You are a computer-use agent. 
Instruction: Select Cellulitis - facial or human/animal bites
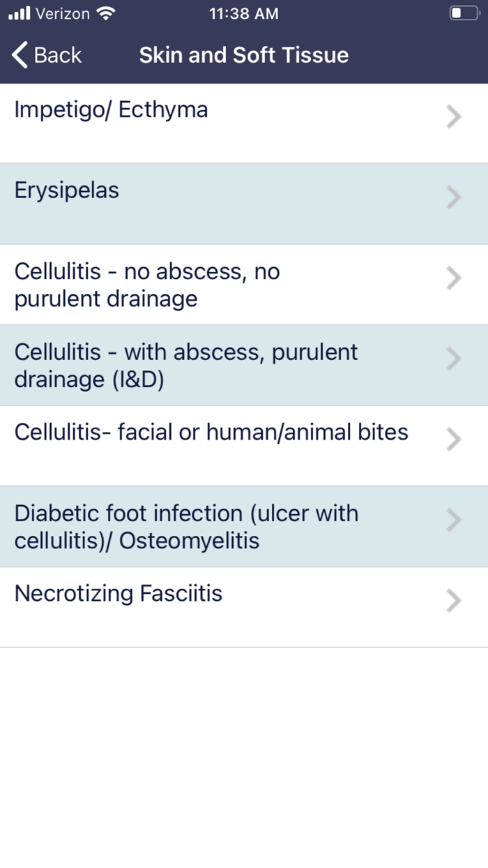[211, 433]
